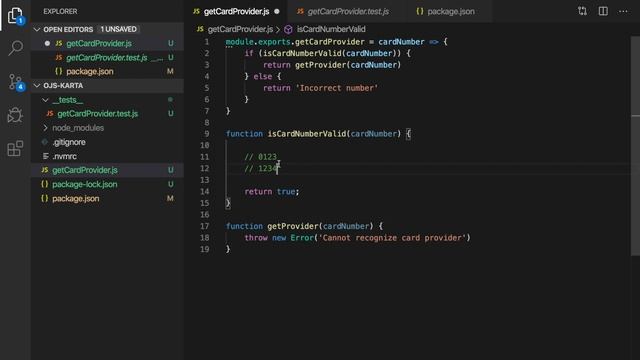Open the editor More Actions menu
This screenshot has width=640, height=360.
point(623,11)
